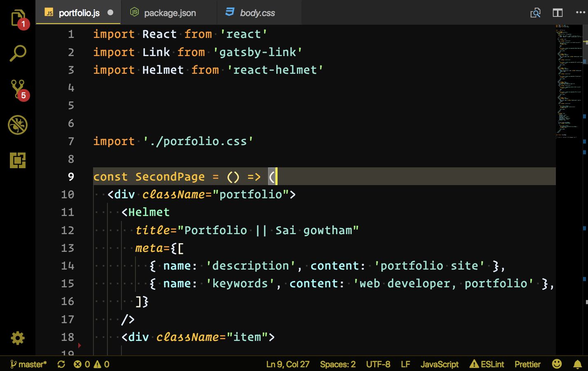Viewport: 588px width, 371px height.
Task: Toggle split editor layout
Action: click(558, 13)
